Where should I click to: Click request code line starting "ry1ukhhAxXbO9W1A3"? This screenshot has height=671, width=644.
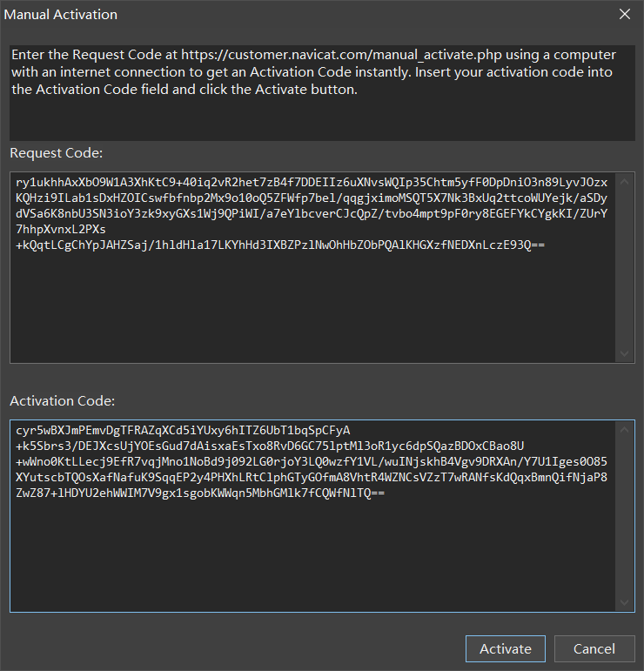click(312, 182)
